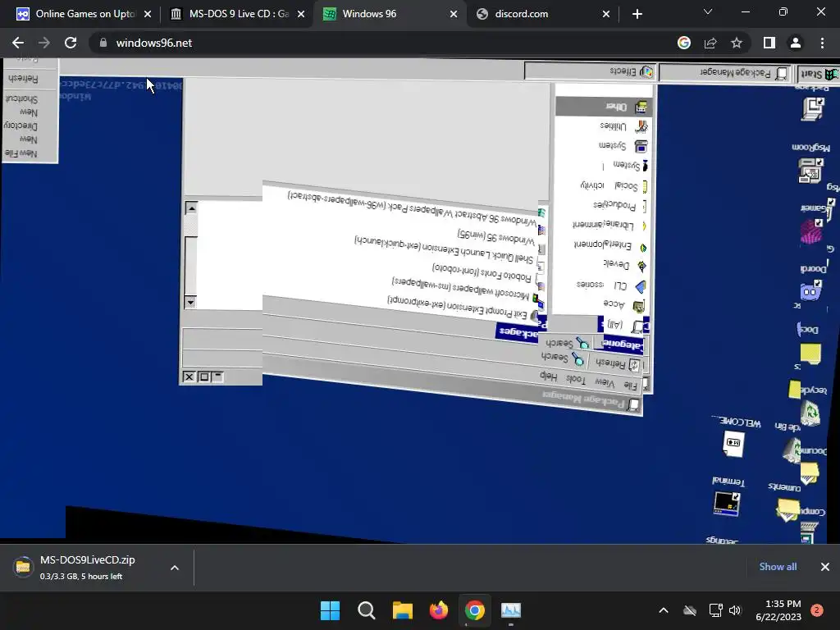The width and height of the screenshot is (840, 630).
Task: Open the Windows Start menu on the host taskbar
Action: tap(330, 610)
